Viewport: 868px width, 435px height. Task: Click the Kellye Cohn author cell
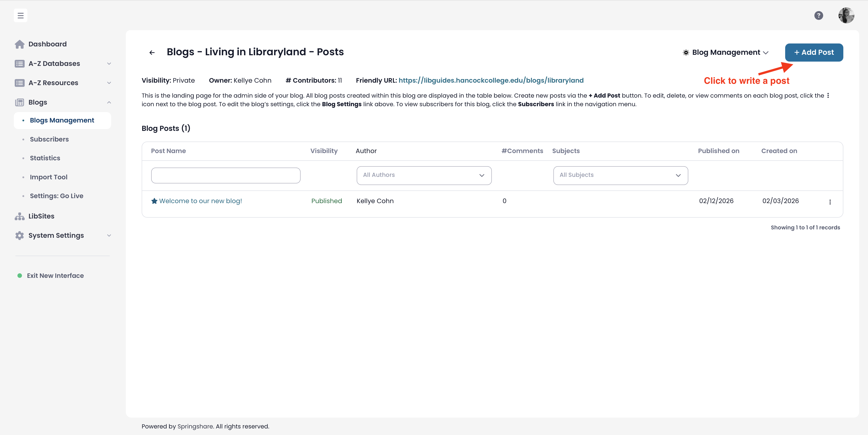[x=375, y=201]
